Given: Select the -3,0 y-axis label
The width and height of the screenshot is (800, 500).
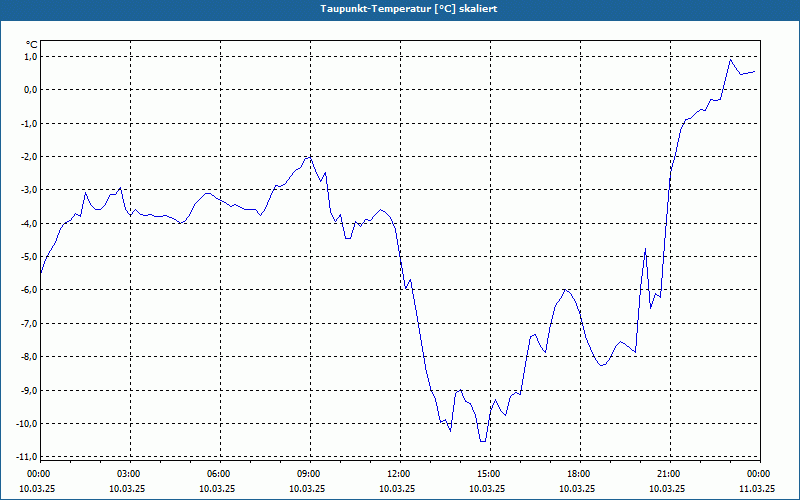Looking at the screenshot, I should click(x=29, y=190).
